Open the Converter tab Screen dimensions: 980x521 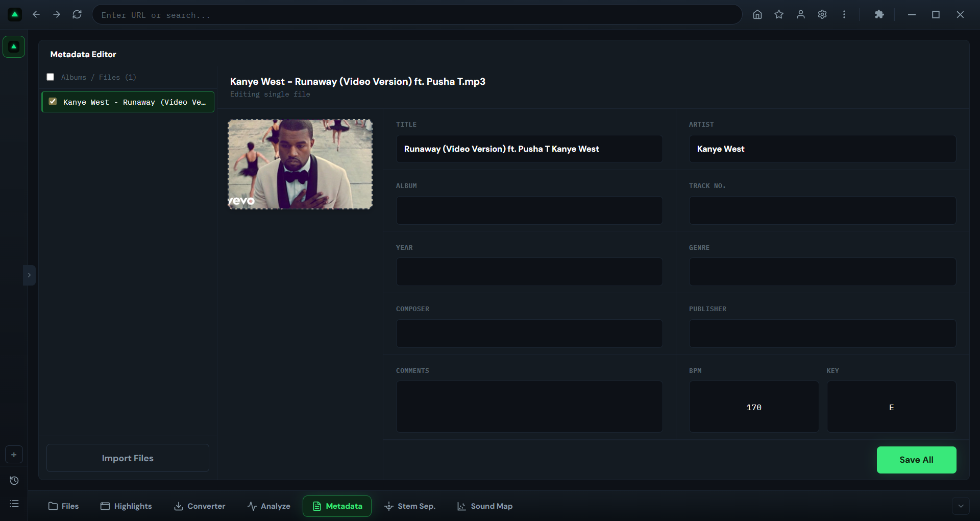[200, 506]
